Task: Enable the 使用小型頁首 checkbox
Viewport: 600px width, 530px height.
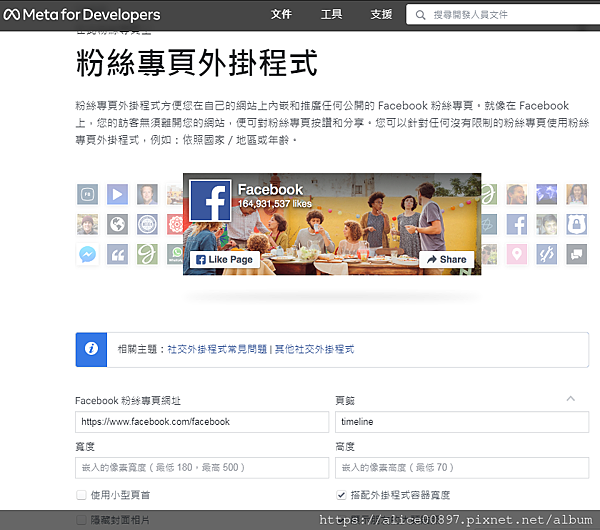Action: [x=81, y=495]
